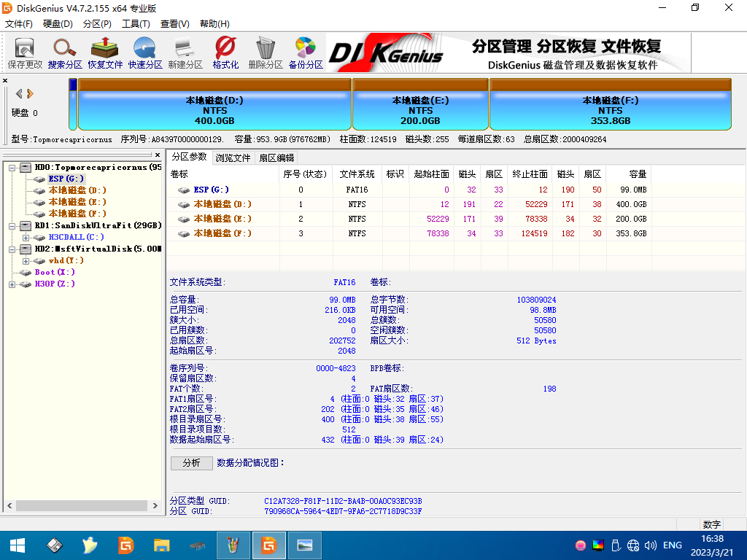Select 本地磁盘 (E:) in the disk tree
This screenshot has height=560, width=747.
(77, 202)
